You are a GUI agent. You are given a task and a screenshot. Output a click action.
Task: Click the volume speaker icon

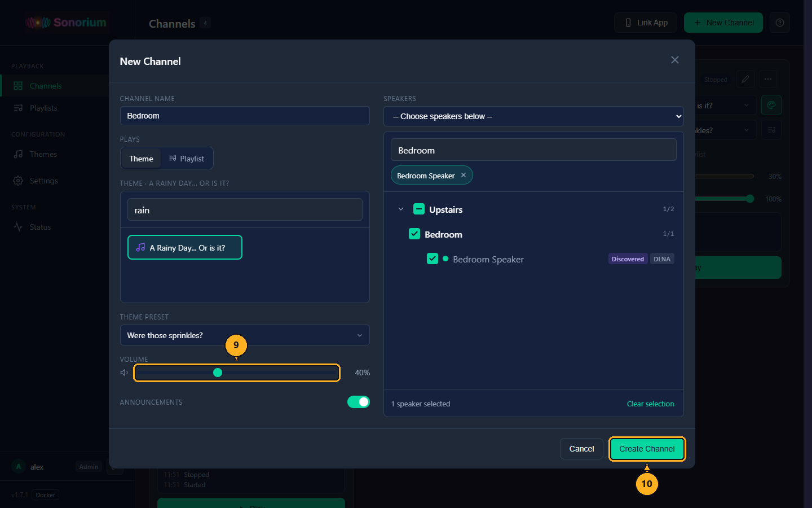pyautogui.click(x=124, y=373)
